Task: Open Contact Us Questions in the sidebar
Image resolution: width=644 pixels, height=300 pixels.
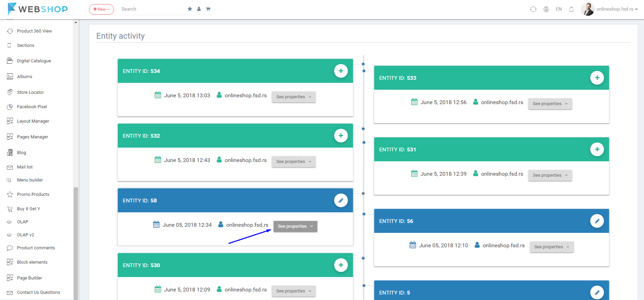Action: pos(38,292)
